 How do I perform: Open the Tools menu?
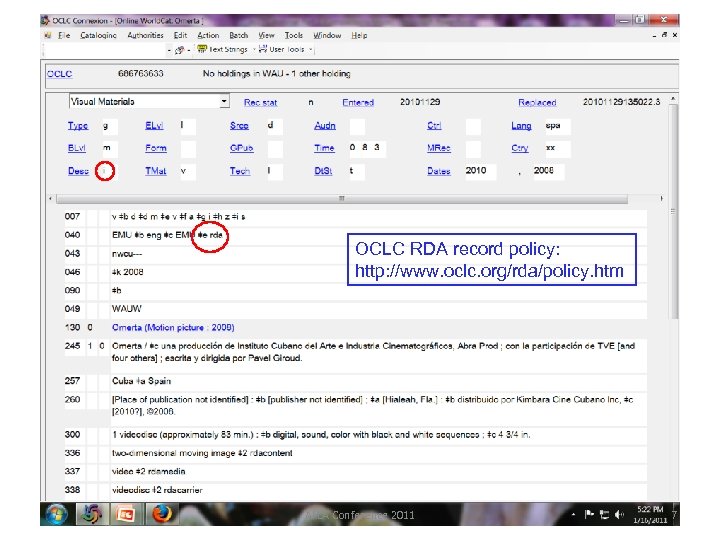click(x=293, y=35)
